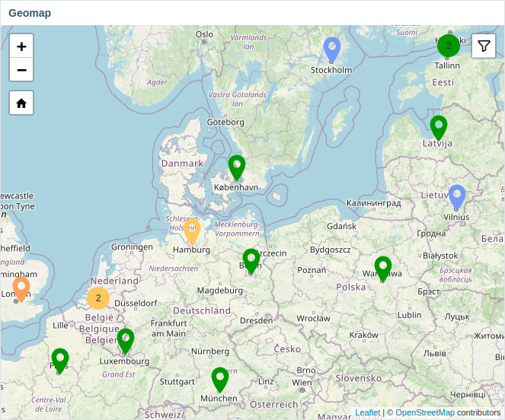Zoom out with the minus button
This screenshot has width=505, height=420.
pyautogui.click(x=21, y=70)
